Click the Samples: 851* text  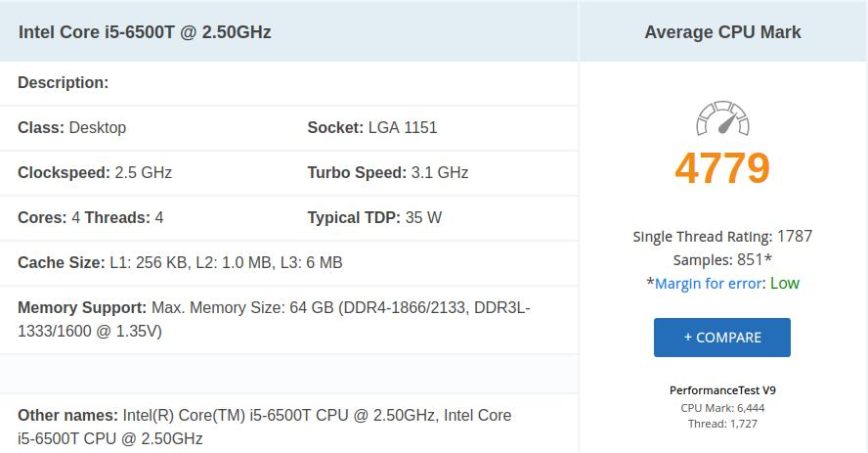point(722,259)
